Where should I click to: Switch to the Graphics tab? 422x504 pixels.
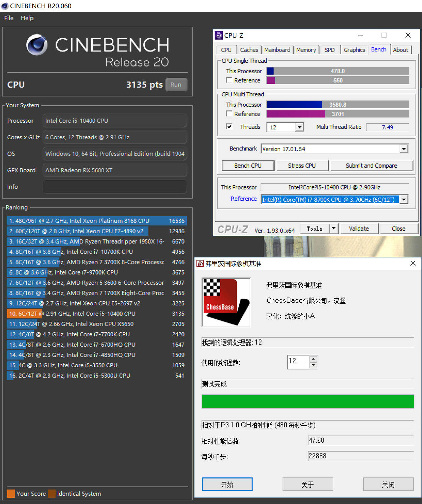[x=354, y=50]
